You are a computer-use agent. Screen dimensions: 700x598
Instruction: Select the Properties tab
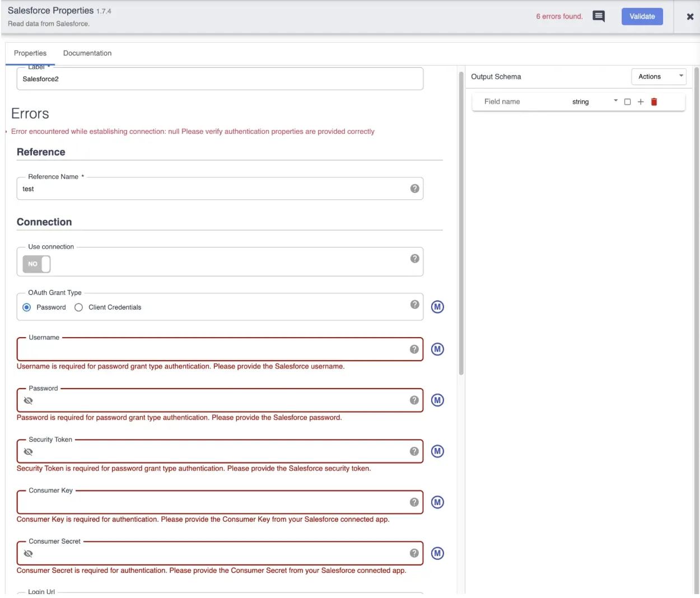point(30,53)
